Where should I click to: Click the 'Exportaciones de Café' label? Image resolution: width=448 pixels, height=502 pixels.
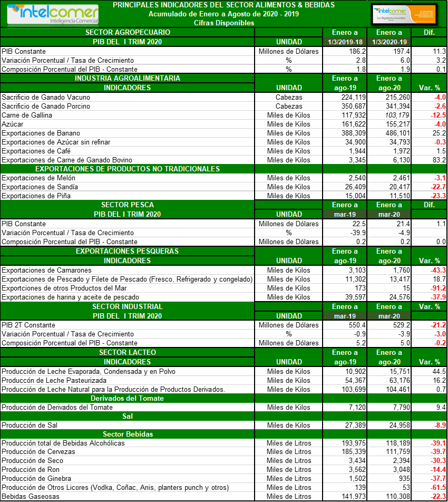tap(36, 151)
